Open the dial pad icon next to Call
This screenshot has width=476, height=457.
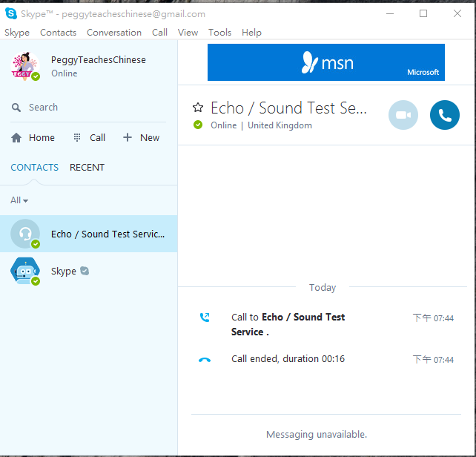[x=77, y=138]
